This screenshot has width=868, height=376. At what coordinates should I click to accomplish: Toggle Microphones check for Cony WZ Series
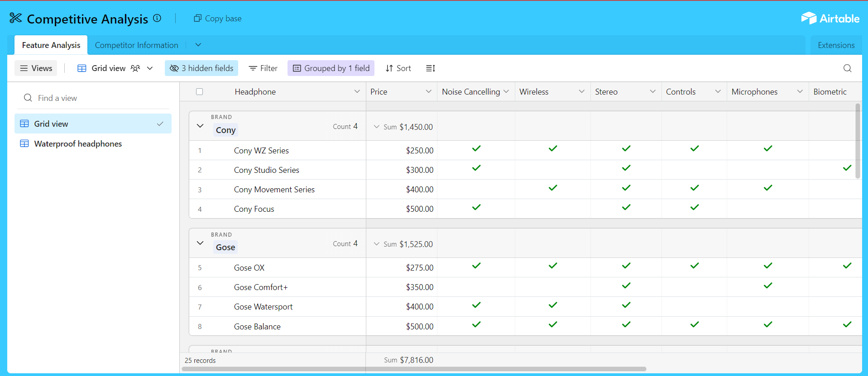tap(767, 148)
